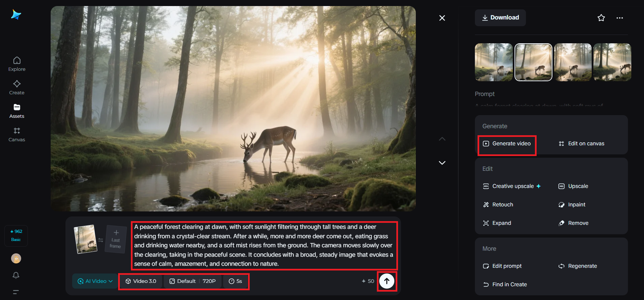Click the Upscale option
The width and height of the screenshot is (644, 300).
tap(573, 186)
